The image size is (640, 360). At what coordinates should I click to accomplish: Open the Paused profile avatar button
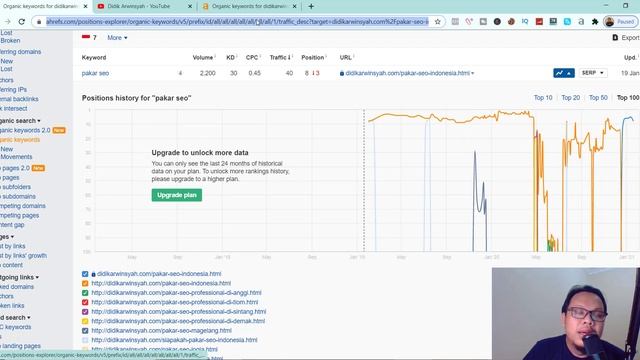click(x=620, y=22)
